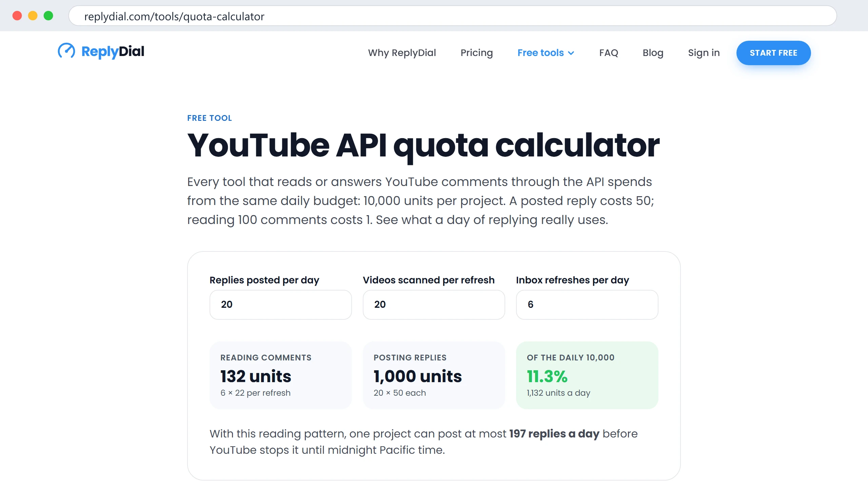868x486 pixels.
Task: Focus the Videos scanned per refresh field
Action: pyautogui.click(x=434, y=304)
